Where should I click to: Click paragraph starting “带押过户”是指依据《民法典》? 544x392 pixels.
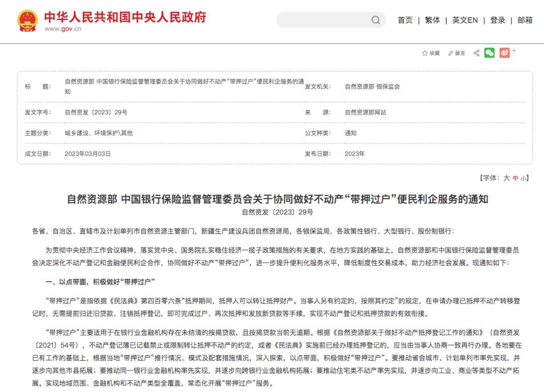click(276, 307)
